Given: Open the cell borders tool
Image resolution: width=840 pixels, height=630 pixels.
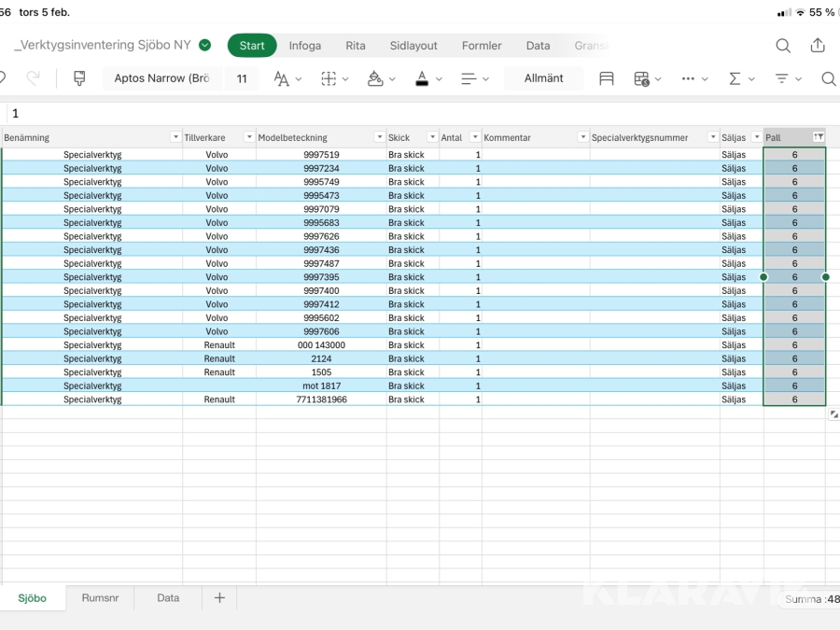Looking at the screenshot, I should (329, 78).
